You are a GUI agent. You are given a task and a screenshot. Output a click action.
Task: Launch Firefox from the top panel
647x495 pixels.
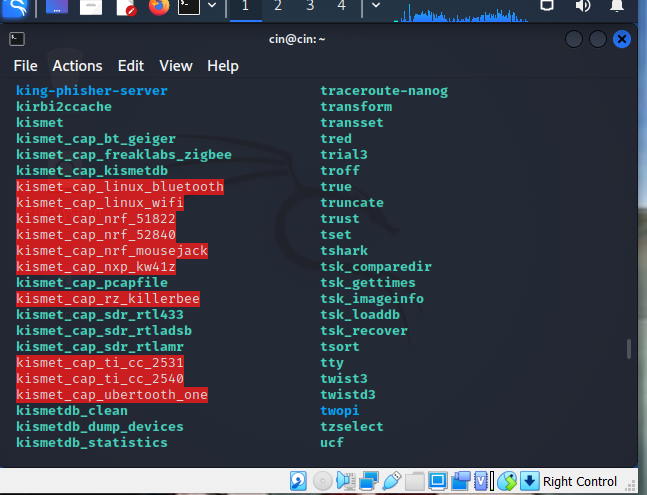click(x=159, y=7)
